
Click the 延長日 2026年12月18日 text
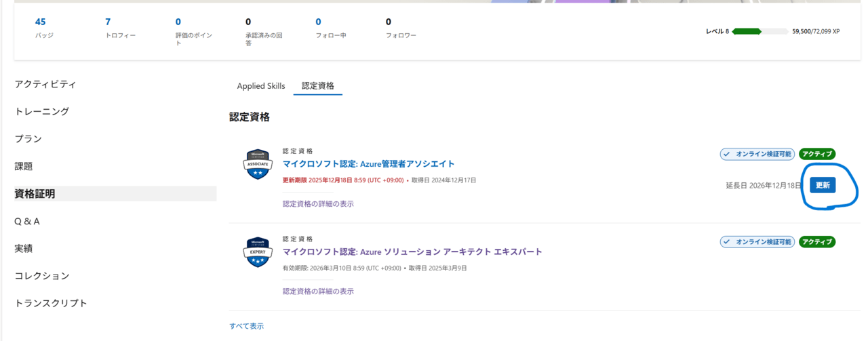(x=764, y=185)
